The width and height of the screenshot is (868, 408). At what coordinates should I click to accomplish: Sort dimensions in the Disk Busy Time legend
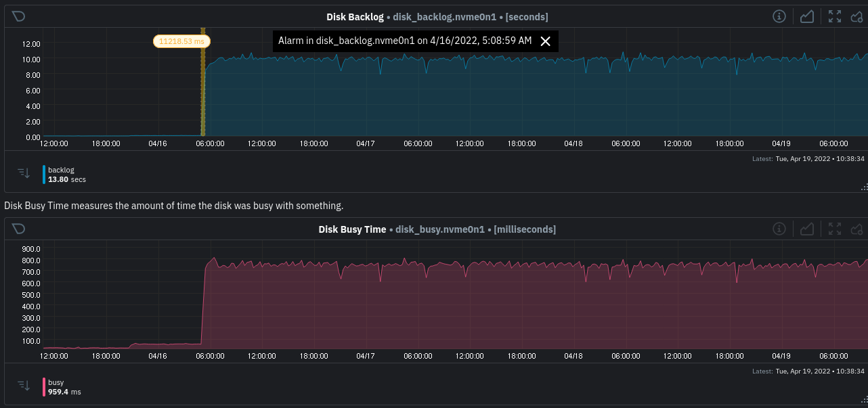(x=24, y=386)
